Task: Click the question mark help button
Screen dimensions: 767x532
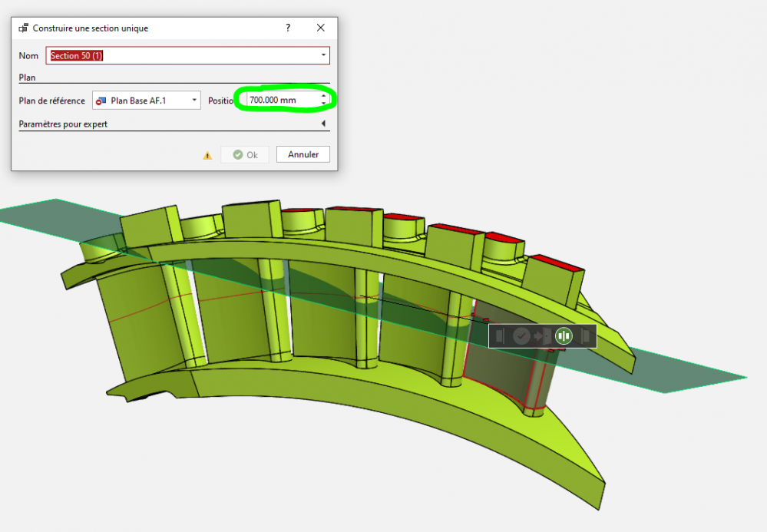Action: tap(288, 28)
